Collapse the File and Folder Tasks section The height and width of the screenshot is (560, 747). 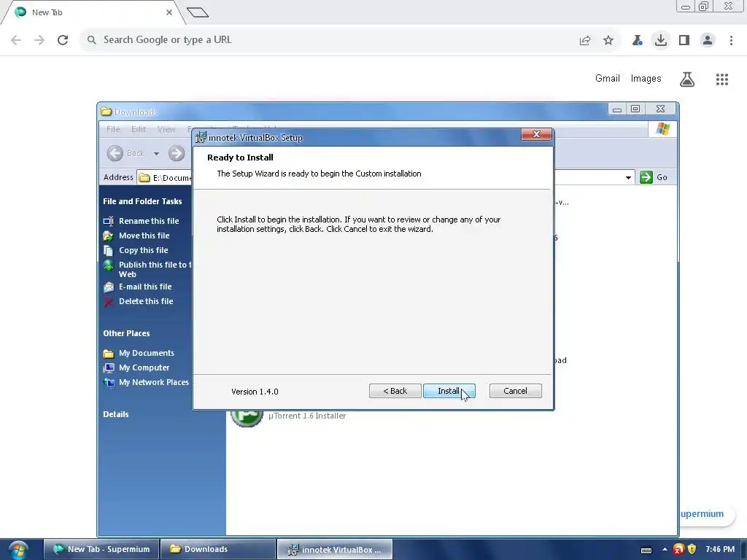coord(142,201)
